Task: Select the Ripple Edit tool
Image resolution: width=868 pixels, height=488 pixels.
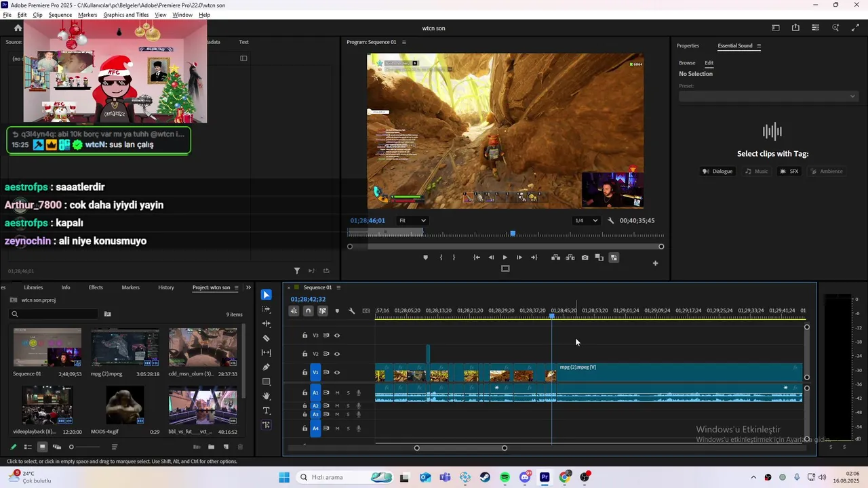Action: (x=267, y=324)
